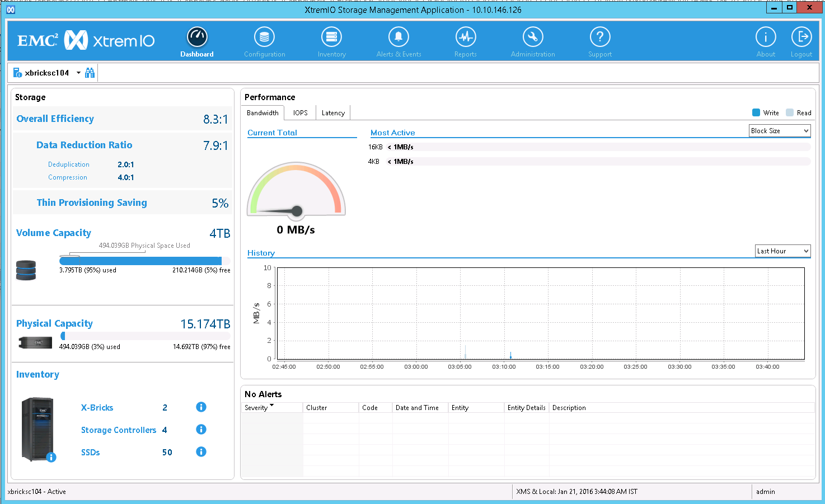Screen dimensions: 825x504
Task: Go to the Inventory icon in toolbar
Action: point(331,37)
